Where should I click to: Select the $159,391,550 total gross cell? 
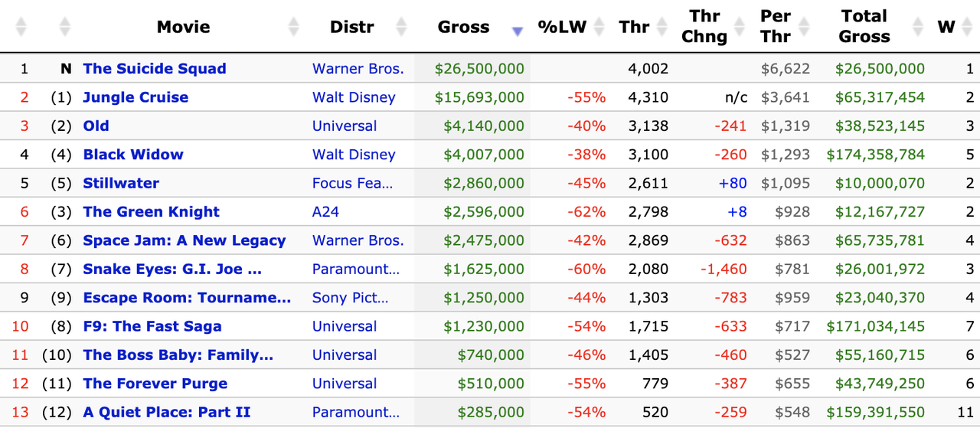(x=876, y=412)
